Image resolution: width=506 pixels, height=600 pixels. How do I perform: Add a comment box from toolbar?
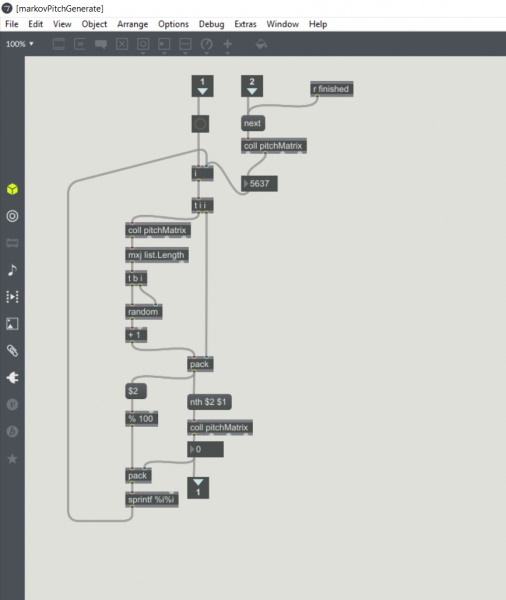(x=101, y=44)
